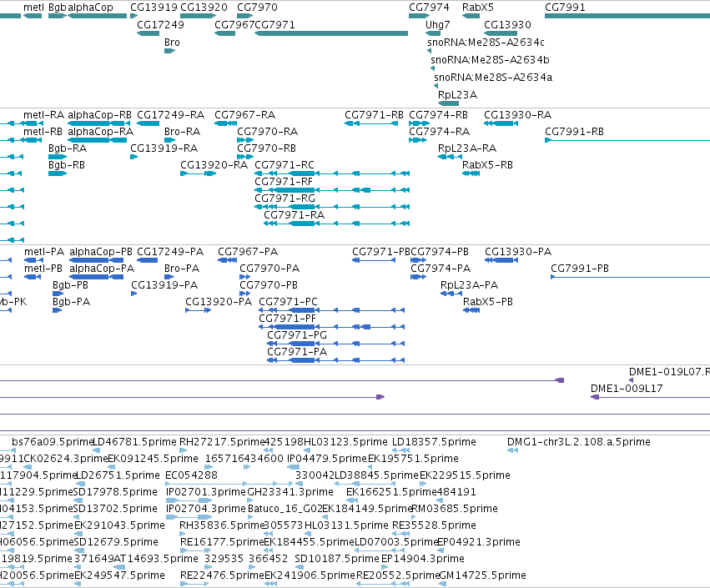Select snoRNA:Me28S-A2634a label

pos(493,78)
